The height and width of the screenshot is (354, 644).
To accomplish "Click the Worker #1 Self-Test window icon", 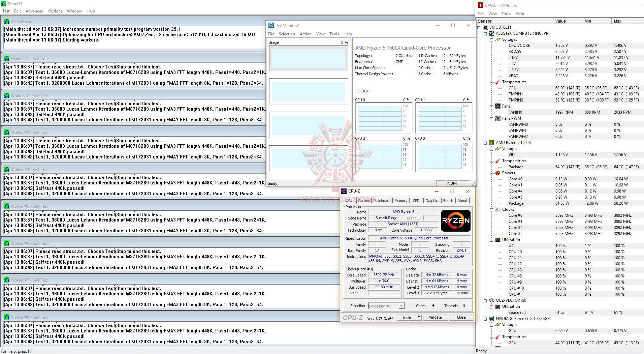I will 7,58.
